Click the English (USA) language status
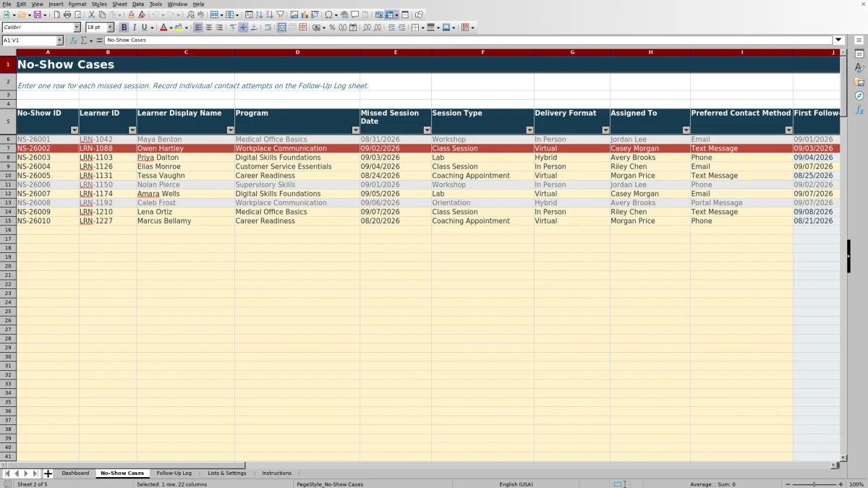This screenshot has height=488, width=868. click(516, 484)
